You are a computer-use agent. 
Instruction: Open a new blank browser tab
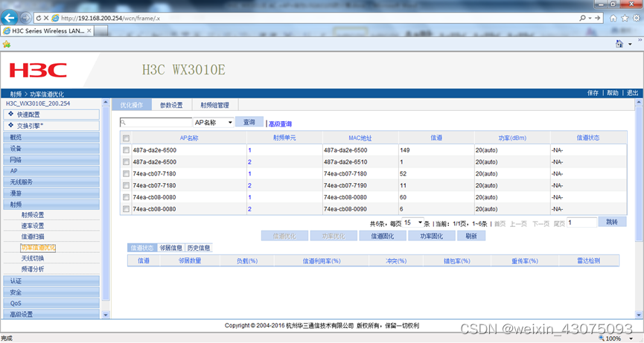(x=101, y=31)
